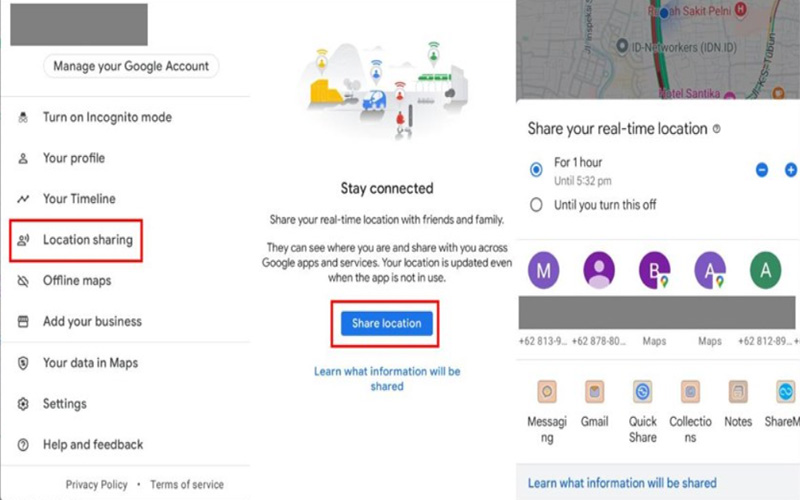
Task: Decrease sharing duration with minus button
Action: click(x=762, y=170)
